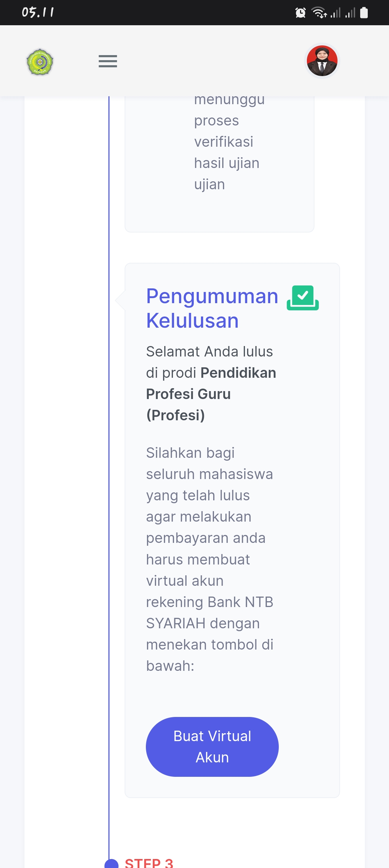Viewport: 389px width, 868px height.
Task: Select the STEP 3 label
Action: (149, 863)
